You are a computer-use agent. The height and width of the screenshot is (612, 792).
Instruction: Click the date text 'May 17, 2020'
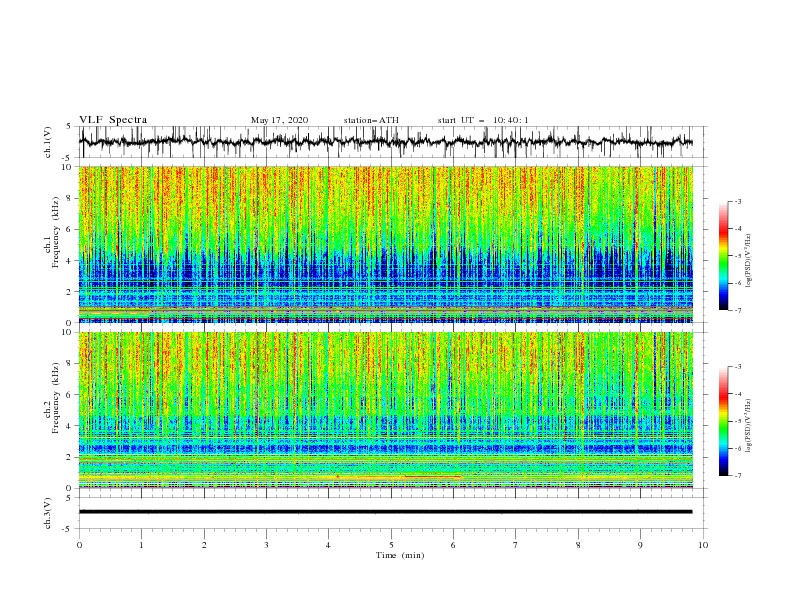click(x=279, y=120)
